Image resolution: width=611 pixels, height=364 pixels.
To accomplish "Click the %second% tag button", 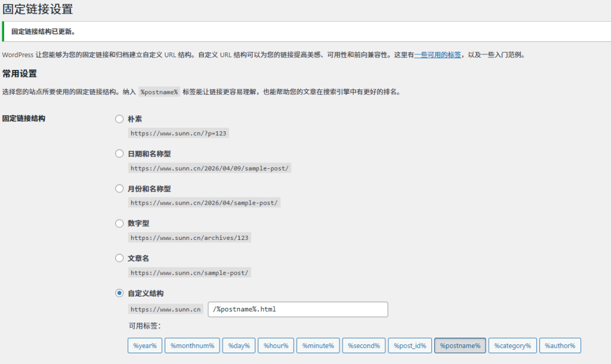I will point(363,345).
